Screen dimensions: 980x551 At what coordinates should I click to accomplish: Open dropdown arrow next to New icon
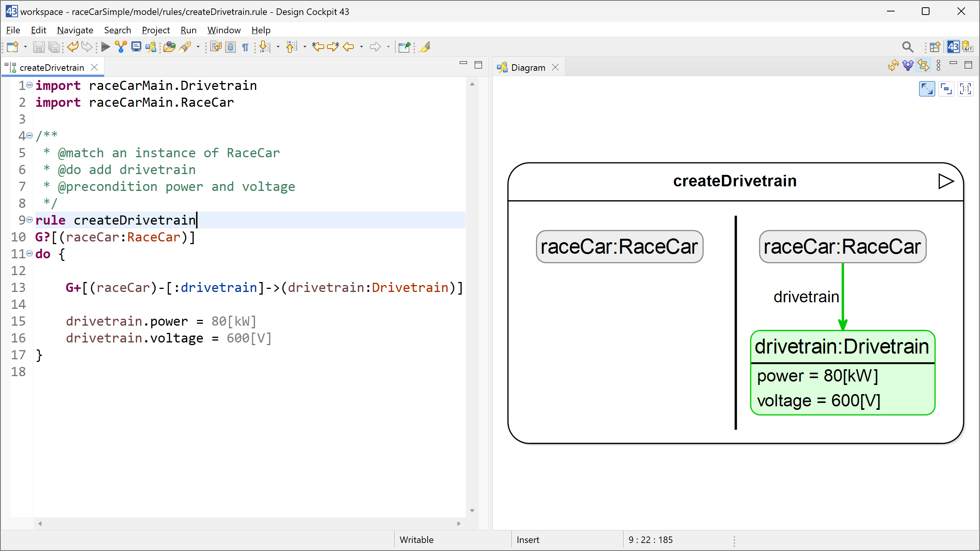[25, 47]
